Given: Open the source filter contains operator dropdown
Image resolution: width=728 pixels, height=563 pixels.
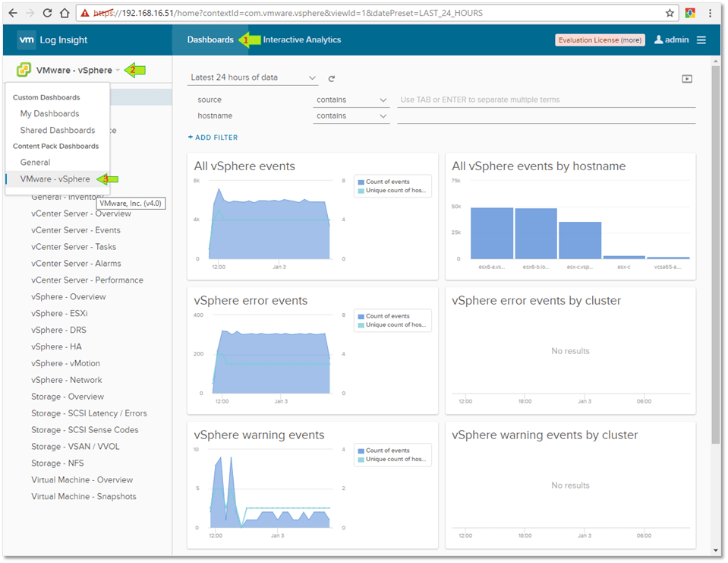Looking at the screenshot, I should [x=351, y=100].
